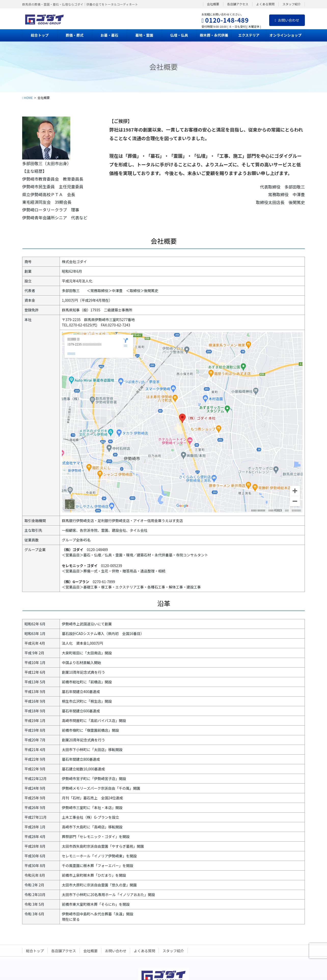The image size is (327, 980).
Task: Open 樹木葬・永代供養 navigation item
Action: tap(214, 35)
